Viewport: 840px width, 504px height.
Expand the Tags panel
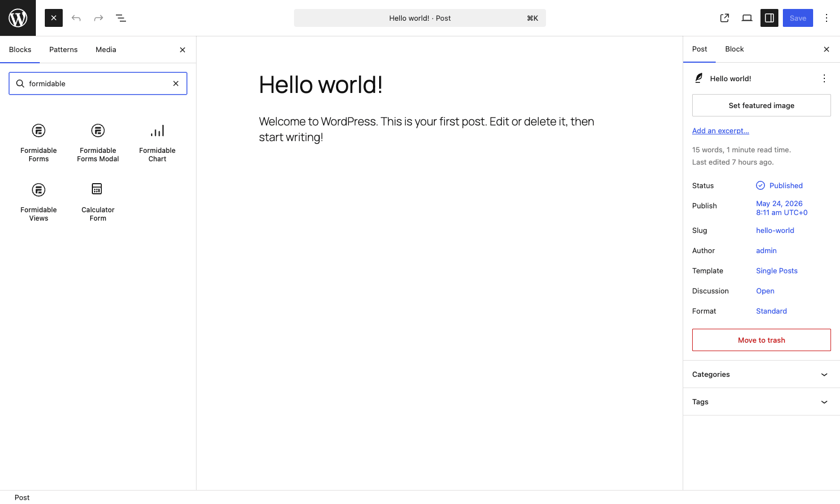[762, 402]
